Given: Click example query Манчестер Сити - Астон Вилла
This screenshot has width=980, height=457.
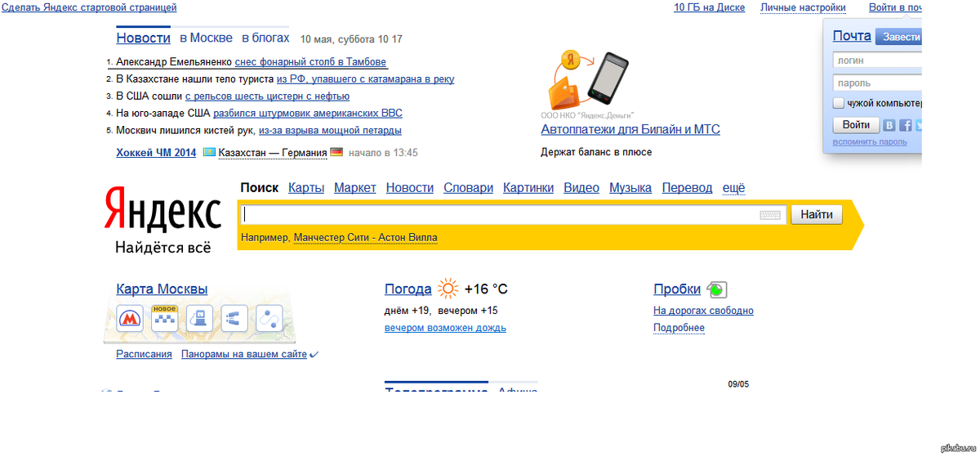Looking at the screenshot, I should [x=365, y=238].
